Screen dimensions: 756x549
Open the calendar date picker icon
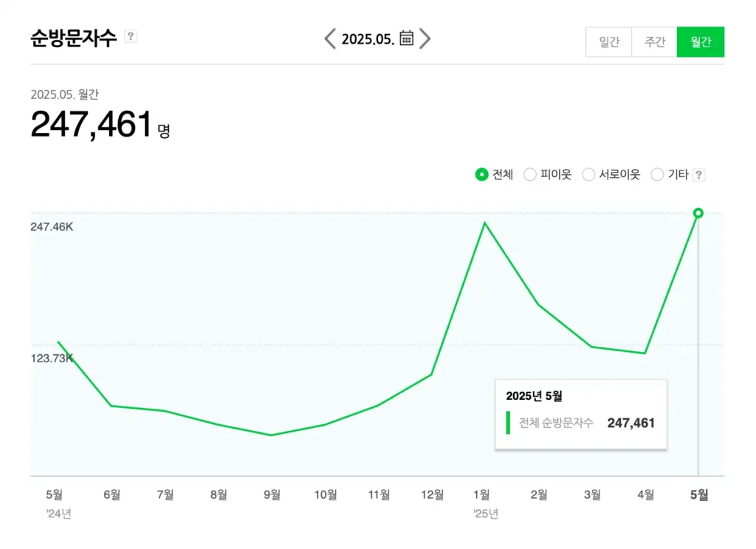pos(407,38)
